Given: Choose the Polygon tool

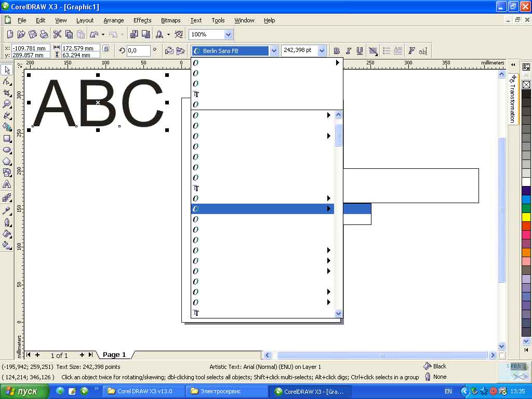Looking at the screenshot, I should pos(7,162).
